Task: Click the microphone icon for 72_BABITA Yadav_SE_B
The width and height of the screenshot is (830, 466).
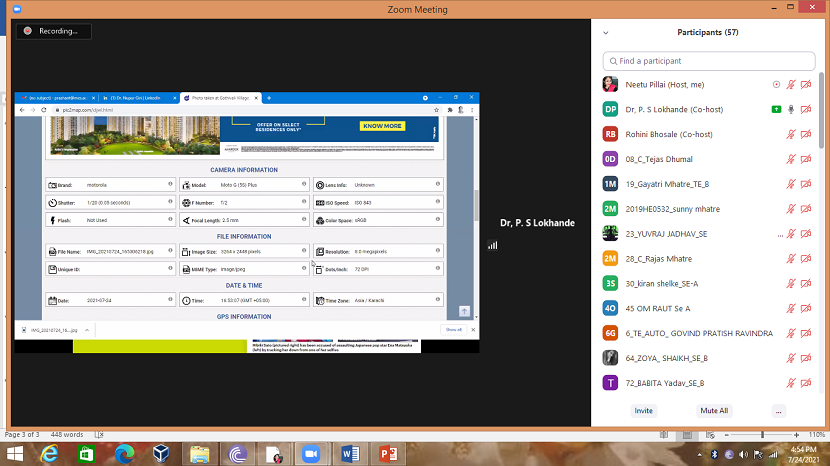Action: [791, 383]
